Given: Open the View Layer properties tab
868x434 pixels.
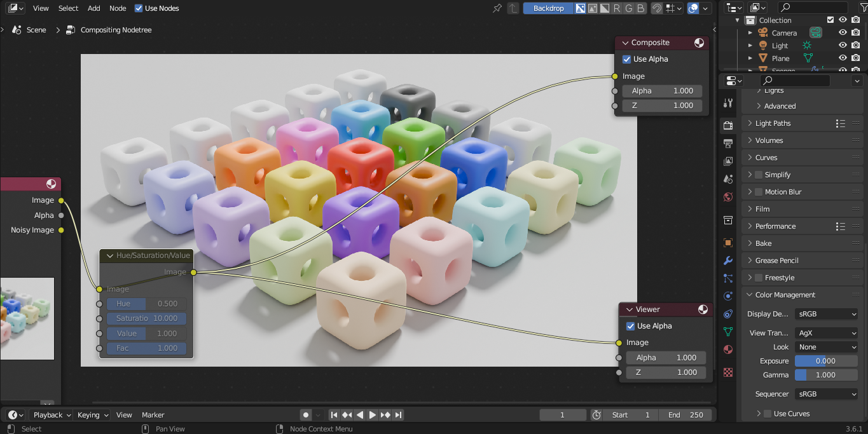Looking at the screenshot, I should tap(729, 161).
